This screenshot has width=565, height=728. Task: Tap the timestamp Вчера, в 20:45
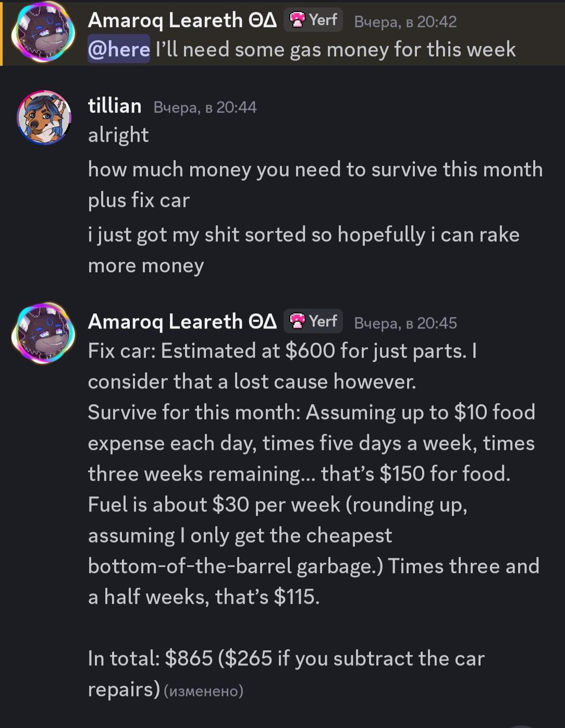click(x=406, y=323)
